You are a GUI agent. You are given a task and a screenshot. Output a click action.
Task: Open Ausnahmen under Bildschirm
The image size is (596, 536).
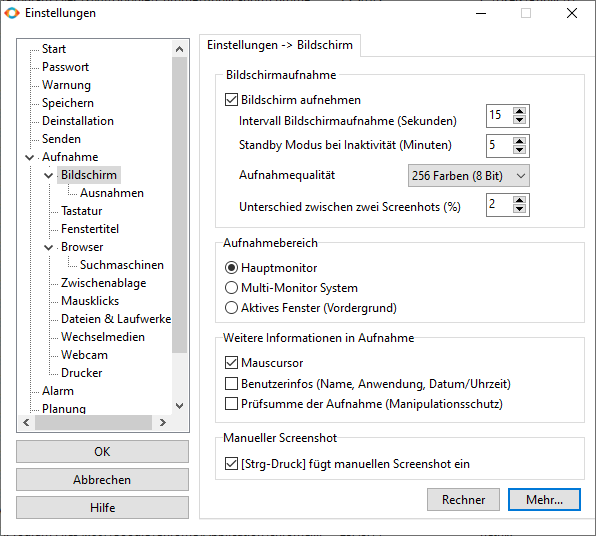[112, 193]
